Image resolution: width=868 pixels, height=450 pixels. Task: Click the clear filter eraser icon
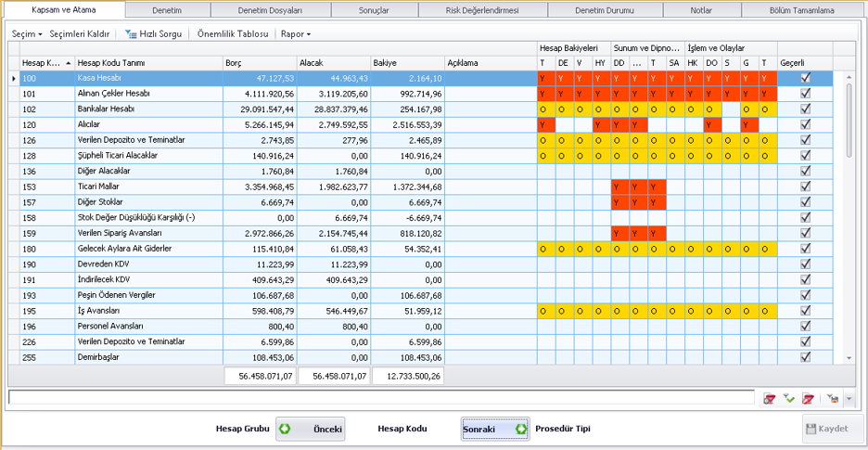[808, 399]
